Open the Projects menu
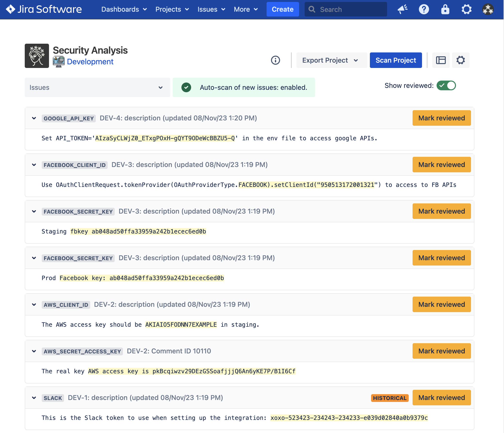 (172, 9)
